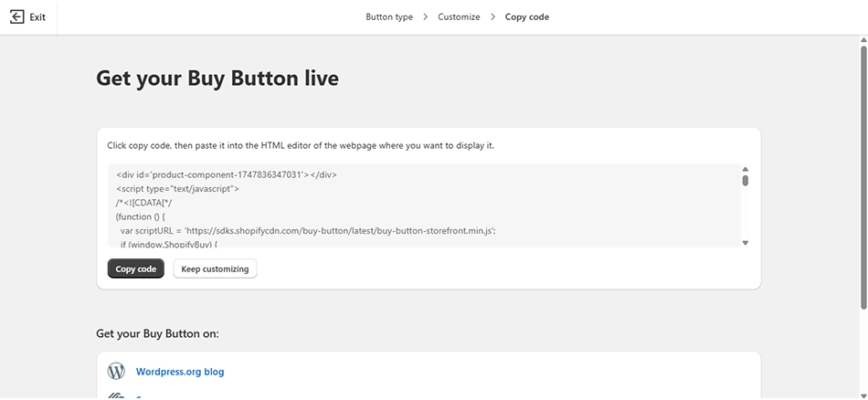Click code box scroll down arrow
Screen dimensions: 868x400
745,243
